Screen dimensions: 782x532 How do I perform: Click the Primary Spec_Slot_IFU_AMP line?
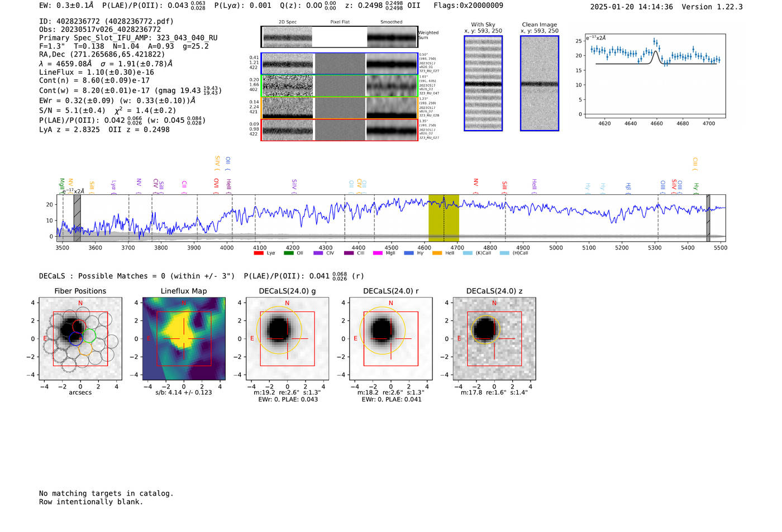128,37
